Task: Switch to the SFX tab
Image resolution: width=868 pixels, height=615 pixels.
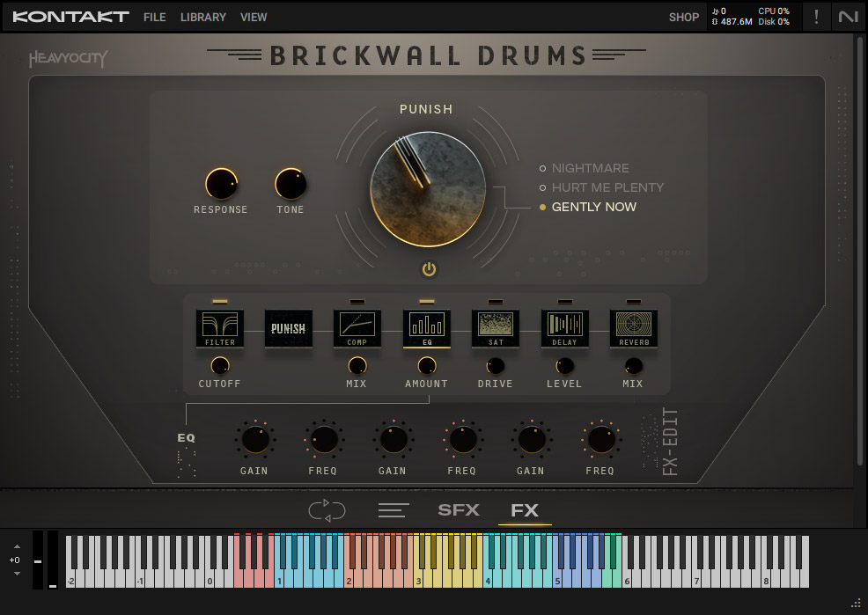Action: pos(459,510)
